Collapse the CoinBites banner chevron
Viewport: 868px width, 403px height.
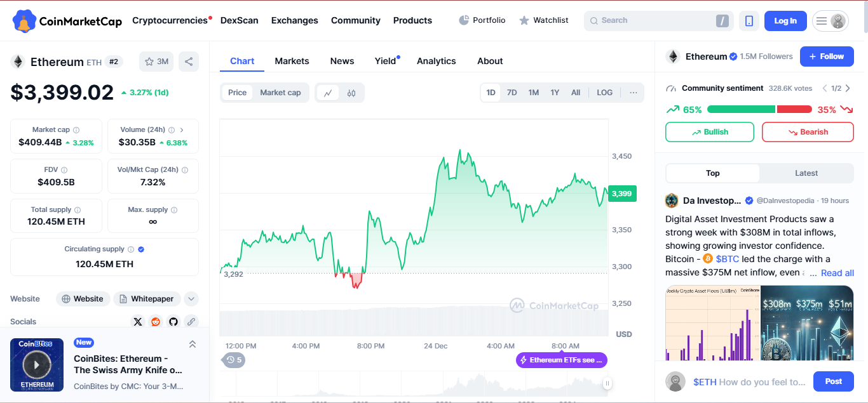pos(193,344)
